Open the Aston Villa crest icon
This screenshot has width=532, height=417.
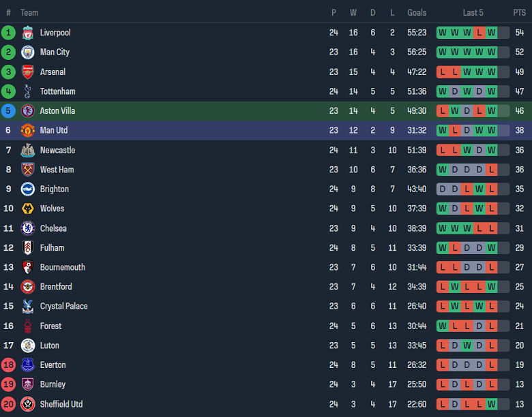(27, 111)
